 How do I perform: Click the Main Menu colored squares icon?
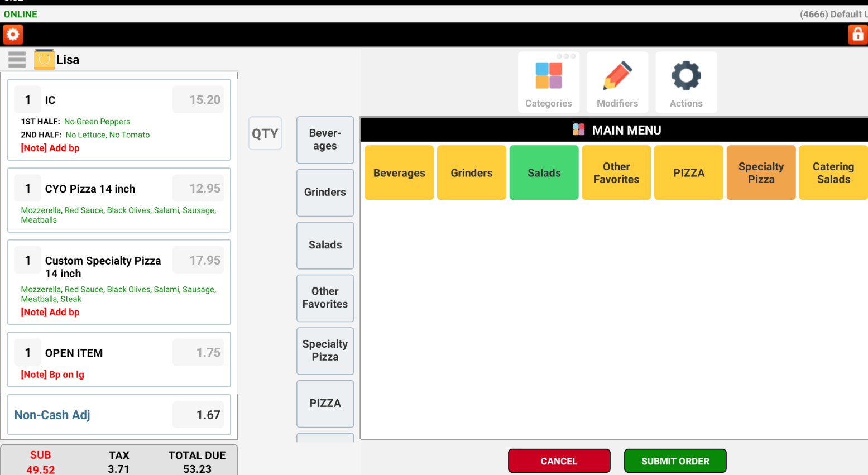579,129
